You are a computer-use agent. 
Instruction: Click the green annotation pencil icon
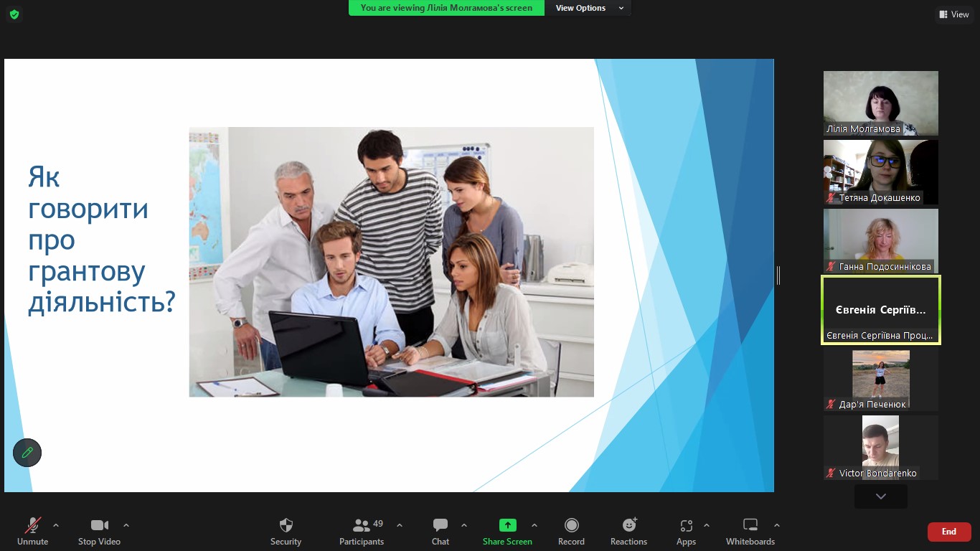click(27, 453)
